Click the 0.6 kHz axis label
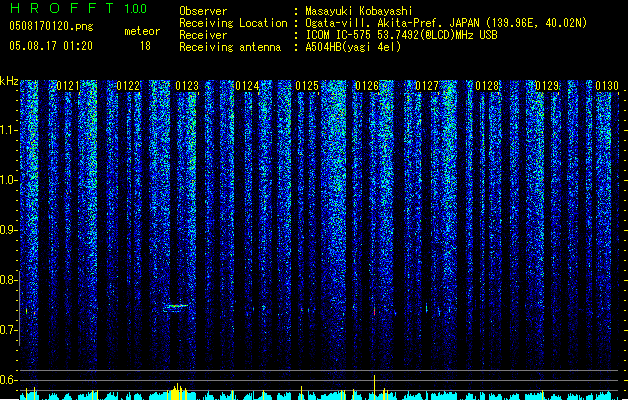The image size is (629, 400). coord(8,380)
